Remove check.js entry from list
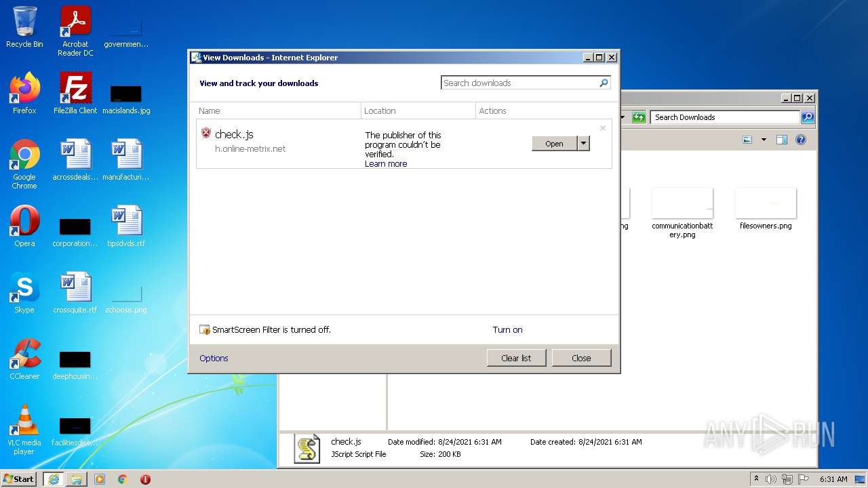The height and width of the screenshot is (488, 868). 602,128
